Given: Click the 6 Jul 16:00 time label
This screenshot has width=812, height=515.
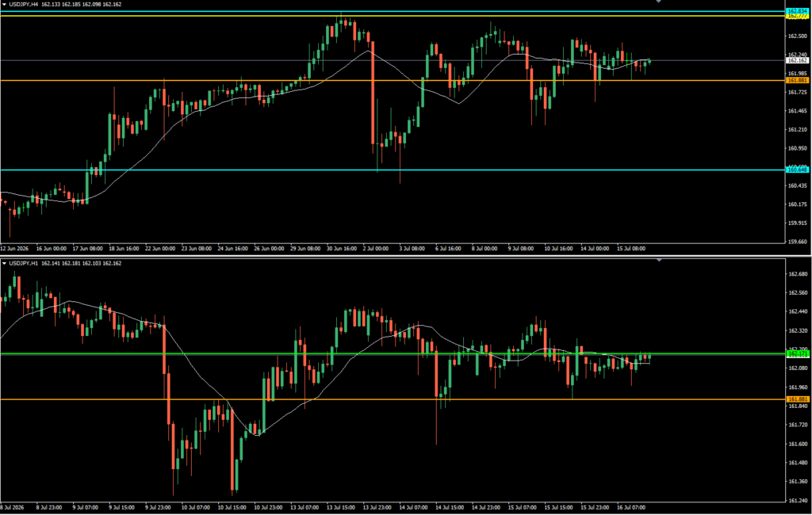Looking at the screenshot, I should (x=448, y=249).
